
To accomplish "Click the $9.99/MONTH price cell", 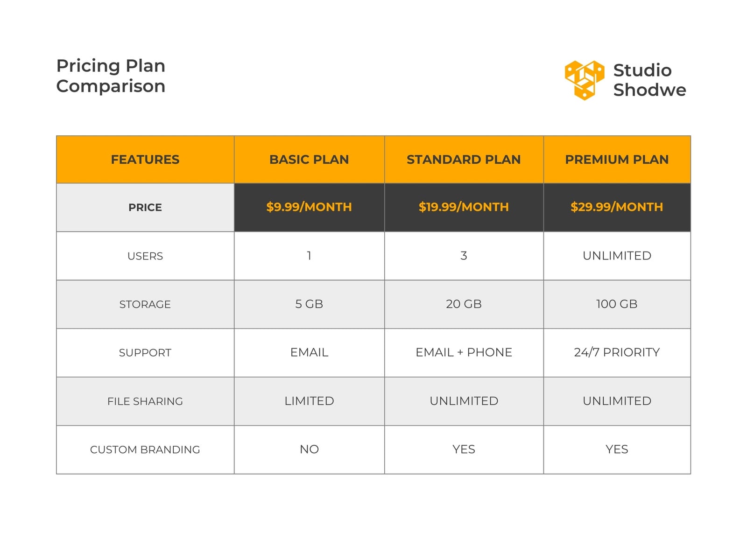I will coord(309,207).
